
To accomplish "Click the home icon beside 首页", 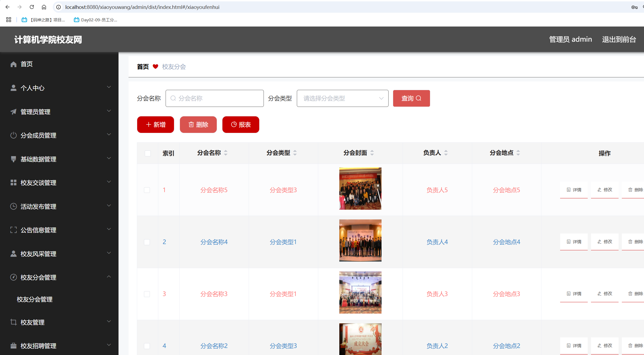I will [x=14, y=64].
